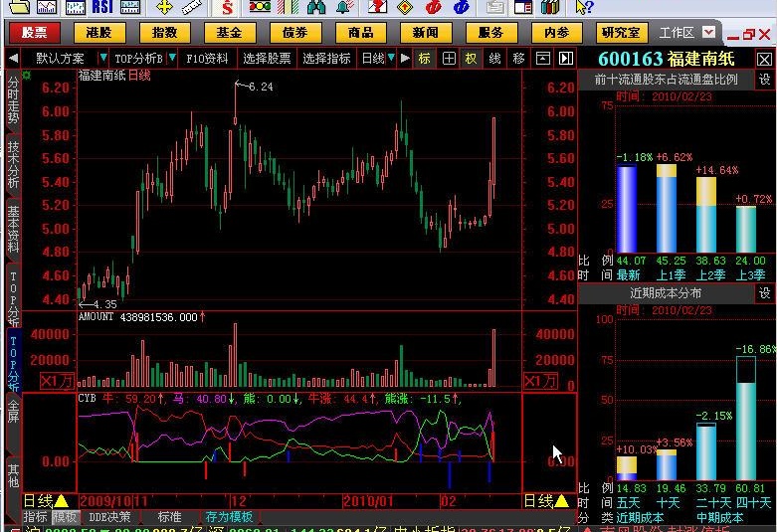Click the left arrow before 默认方案
The image size is (777, 532).
[x=13, y=59]
